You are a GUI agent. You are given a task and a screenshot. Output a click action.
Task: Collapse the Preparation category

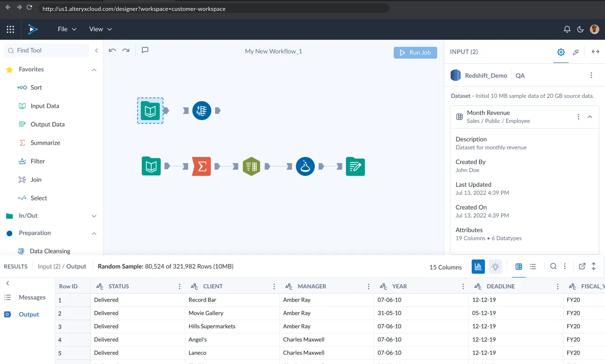[x=94, y=234]
